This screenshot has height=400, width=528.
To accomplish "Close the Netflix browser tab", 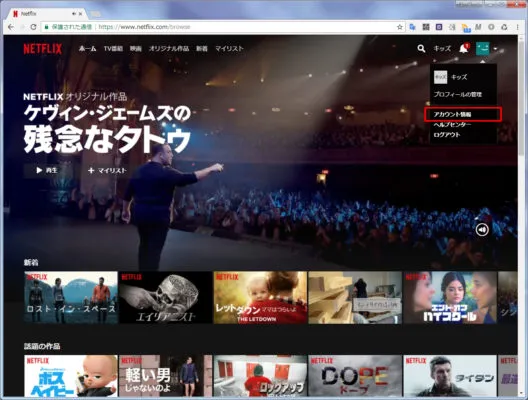I will 80,14.
